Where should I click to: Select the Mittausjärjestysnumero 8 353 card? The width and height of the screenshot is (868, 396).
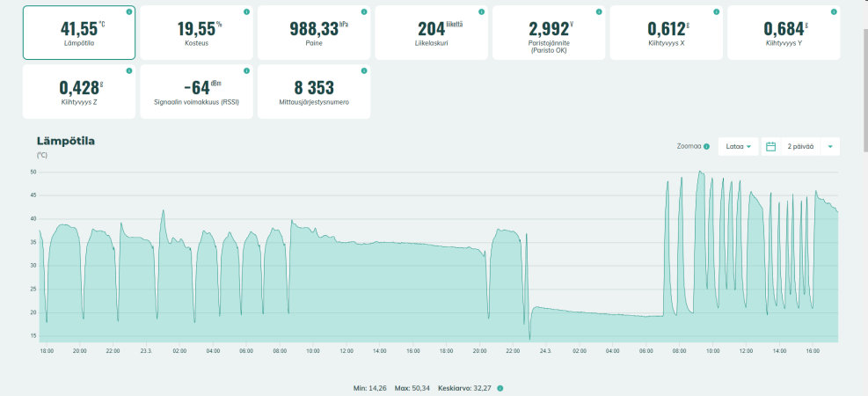pos(314,92)
